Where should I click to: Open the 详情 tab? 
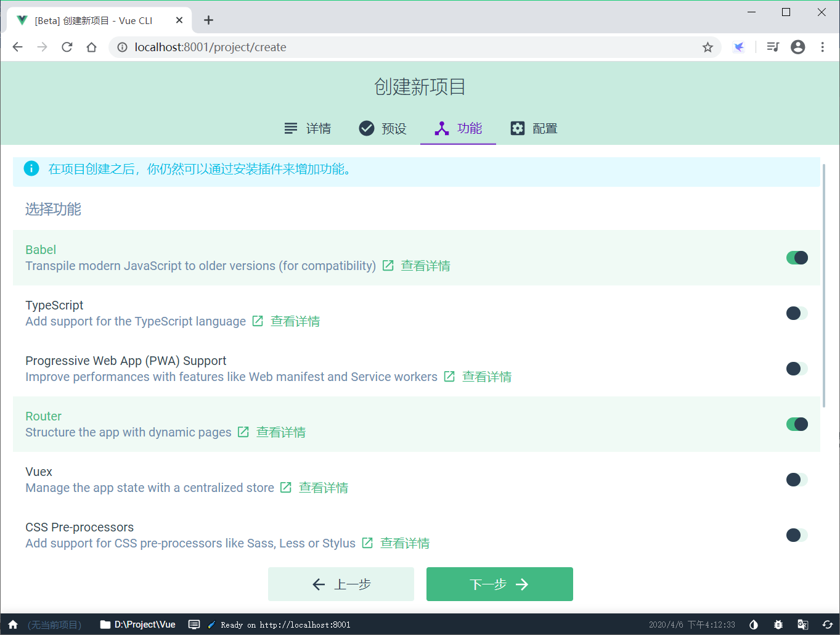[308, 128]
